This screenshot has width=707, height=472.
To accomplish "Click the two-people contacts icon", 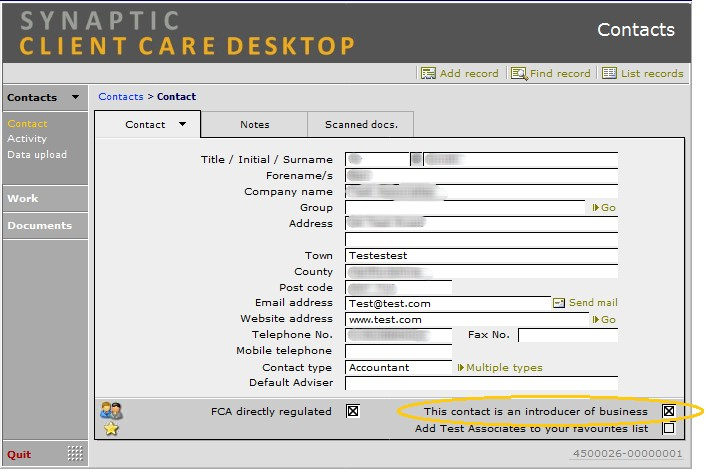I will (x=111, y=410).
